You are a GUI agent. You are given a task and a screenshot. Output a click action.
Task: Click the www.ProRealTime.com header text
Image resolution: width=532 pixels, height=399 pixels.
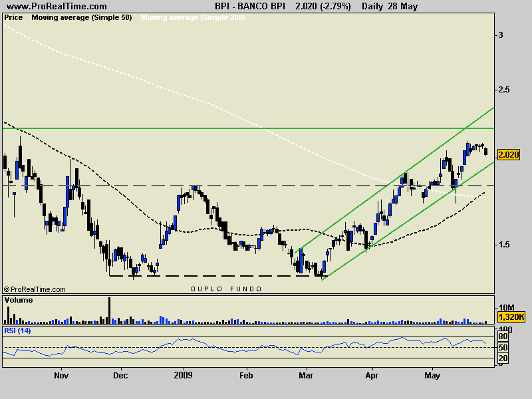(x=57, y=7)
